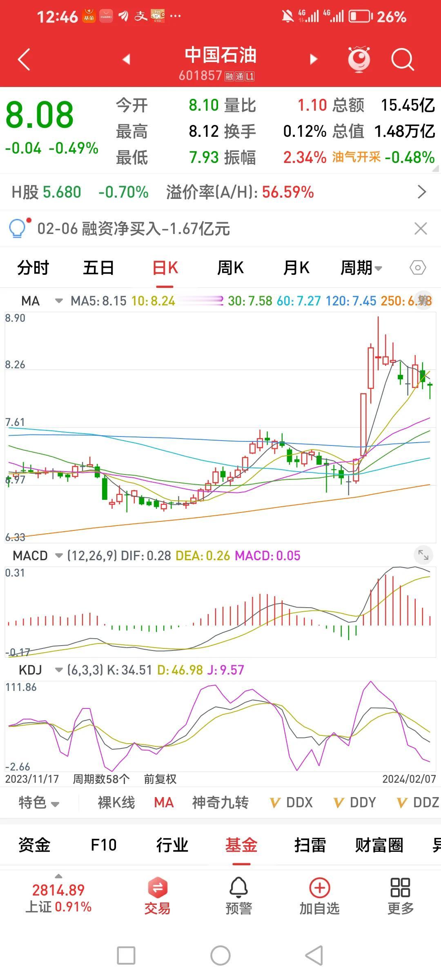This screenshot has width=441, height=980.
Task: Expand the chart to fullscreen
Action: (x=423, y=555)
